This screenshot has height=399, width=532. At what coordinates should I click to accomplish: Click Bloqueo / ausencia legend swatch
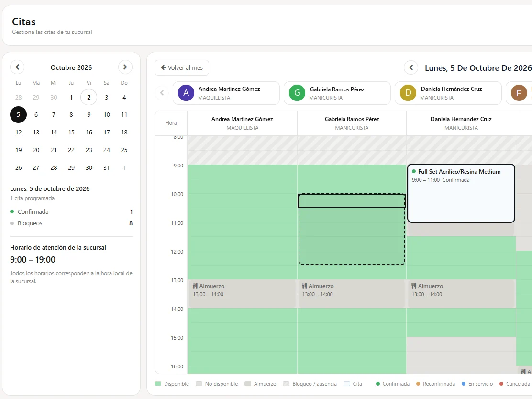286,384
